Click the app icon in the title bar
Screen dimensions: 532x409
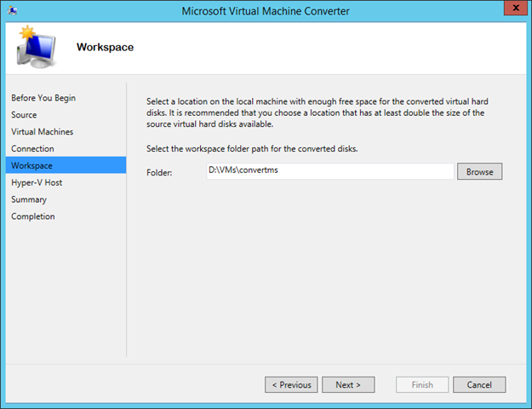13,10
